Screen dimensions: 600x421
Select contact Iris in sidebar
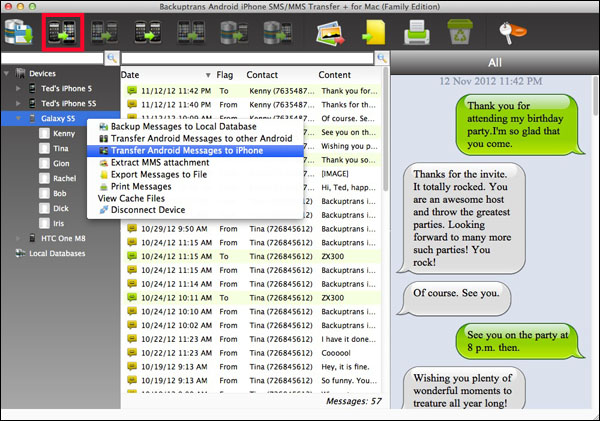(59, 223)
